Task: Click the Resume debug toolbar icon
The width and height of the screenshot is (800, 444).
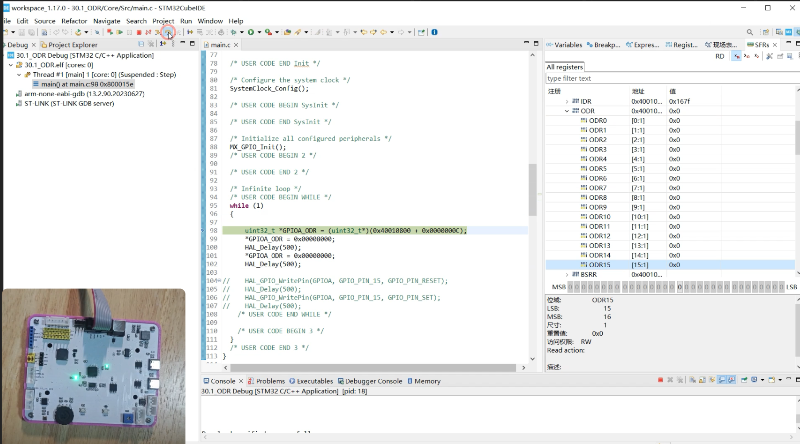Action: [117, 33]
